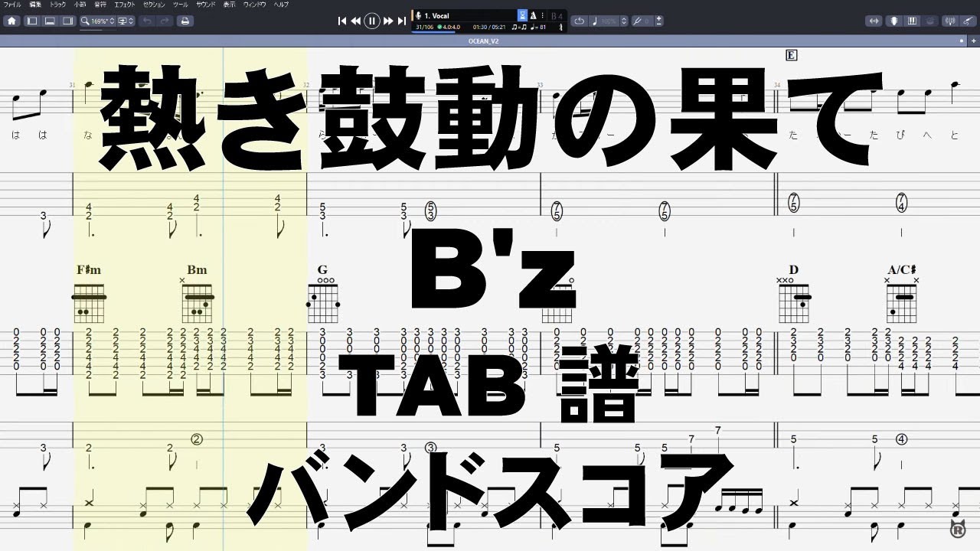Change the 100% relative speed value
This screenshot has width=980, height=551.
coord(609,21)
